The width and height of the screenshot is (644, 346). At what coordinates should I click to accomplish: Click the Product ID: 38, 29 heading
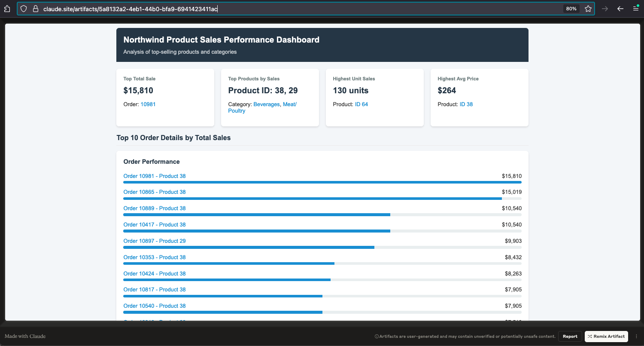[263, 91]
